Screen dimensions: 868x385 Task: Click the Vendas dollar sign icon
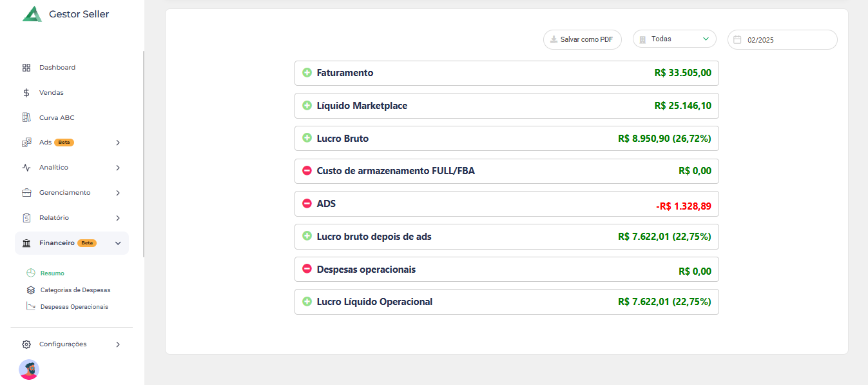26,93
